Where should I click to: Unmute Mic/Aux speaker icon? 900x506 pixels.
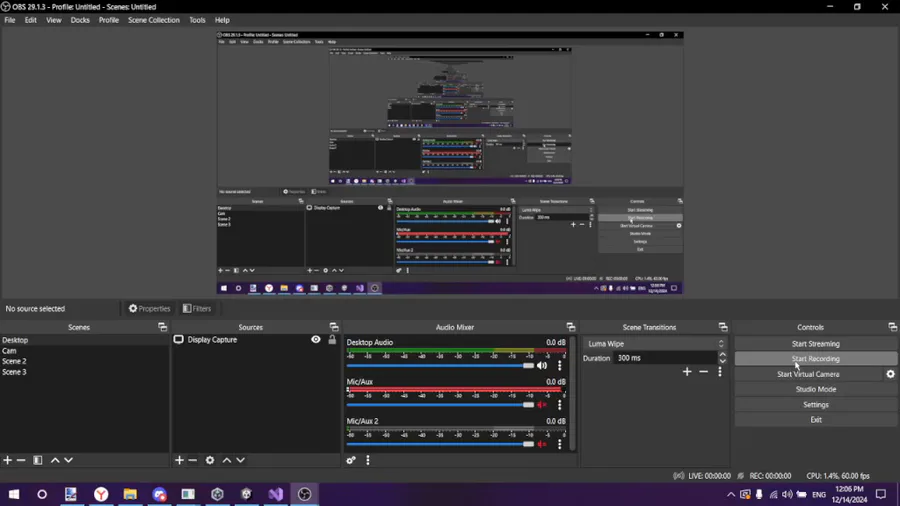click(542, 405)
